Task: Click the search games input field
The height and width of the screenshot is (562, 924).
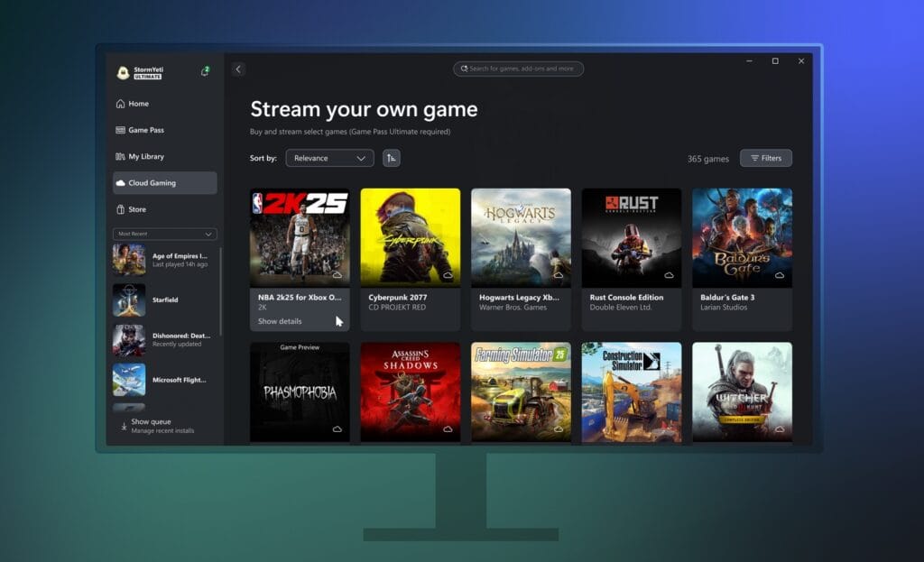Action: tap(519, 69)
